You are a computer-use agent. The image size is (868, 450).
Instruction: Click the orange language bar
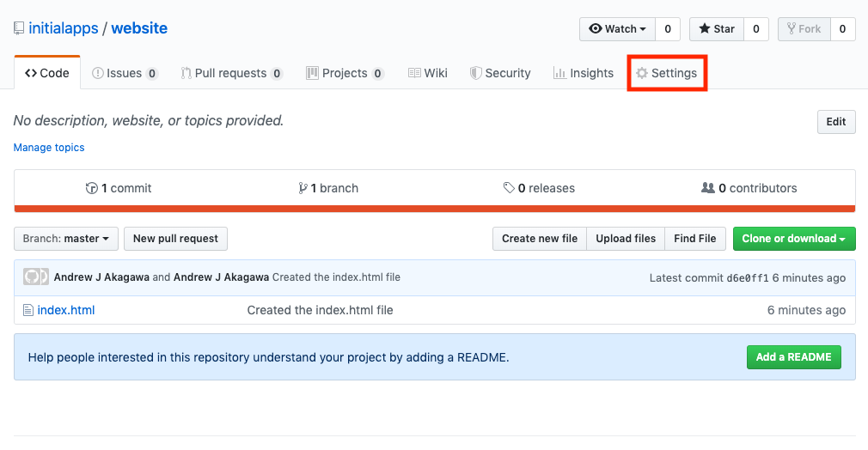[x=435, y=209]
